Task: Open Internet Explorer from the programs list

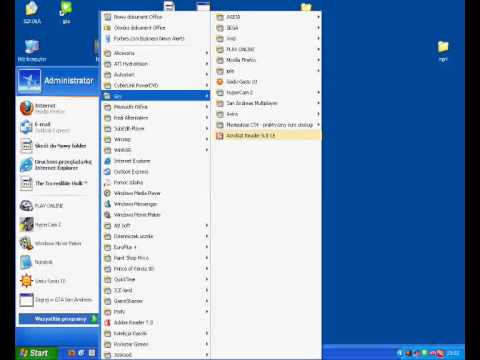Action: pos(156,161)
